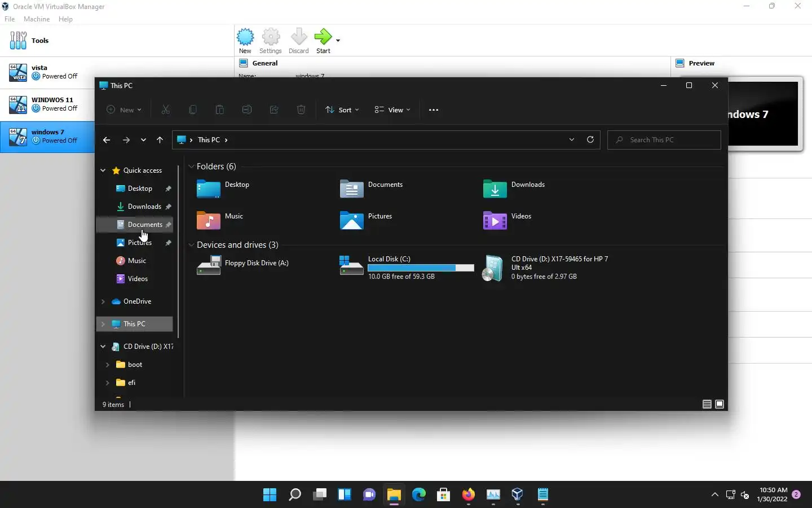Expand the This PC tree node
The width and height of the screenshot is (812, 508).
[103, 324]
